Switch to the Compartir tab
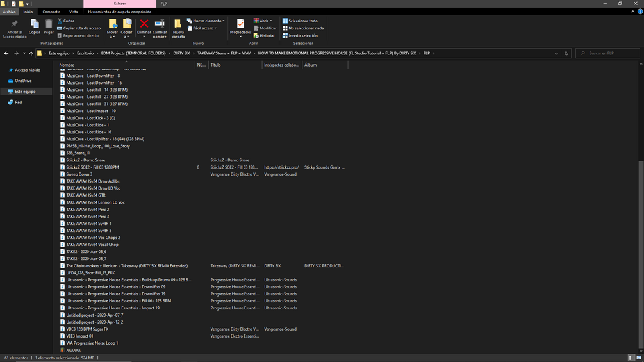This screenshot has width=644, height=362. pyautogui.click(x=51, y=12)
